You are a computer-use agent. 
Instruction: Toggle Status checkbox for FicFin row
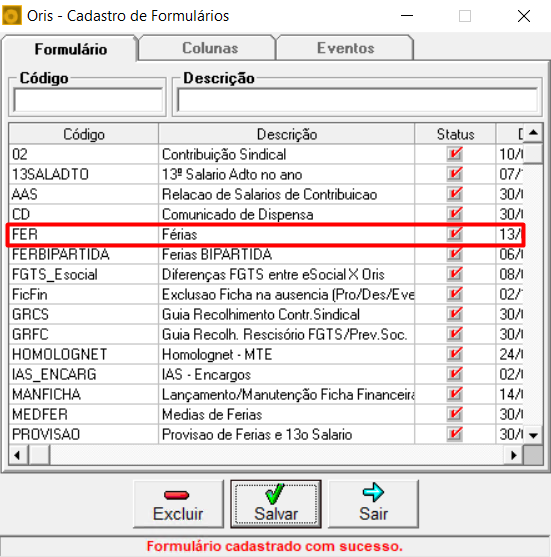click(455, 294)
